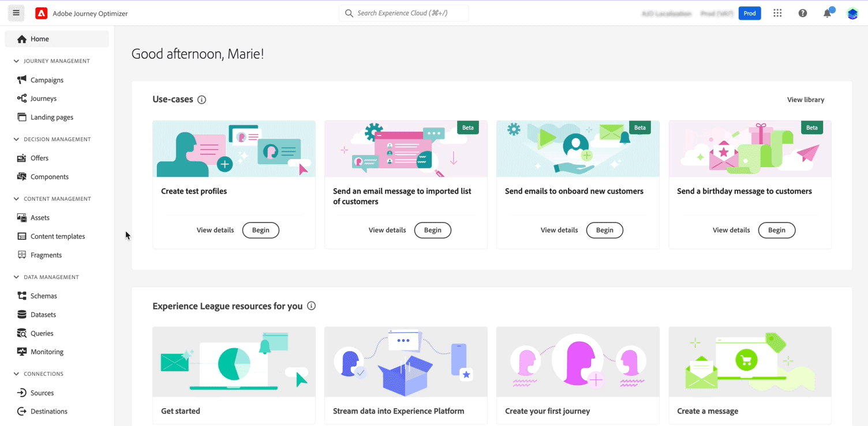
Task: Open the Get started resource thumbnail
Action: click(x=234, y=362)
